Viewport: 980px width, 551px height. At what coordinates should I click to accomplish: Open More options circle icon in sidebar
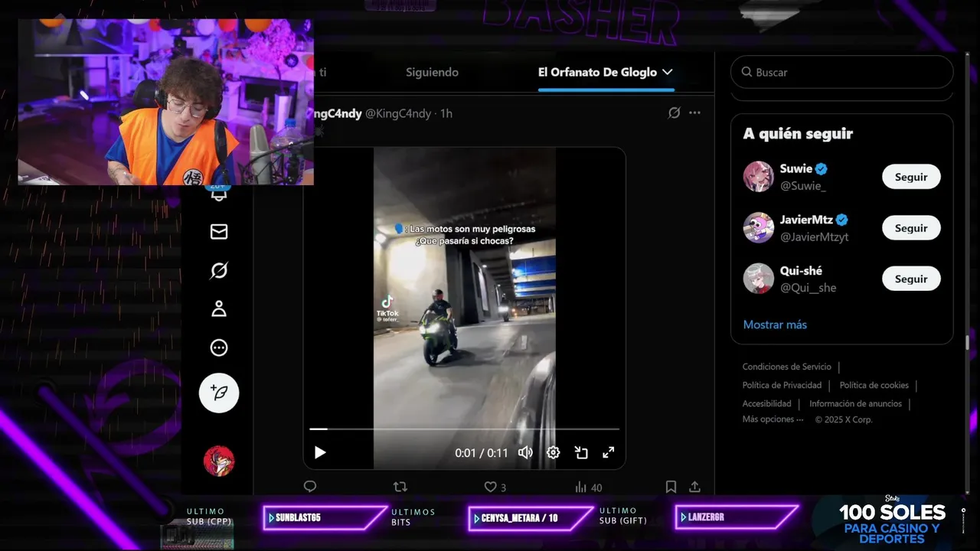pos(219,348)
